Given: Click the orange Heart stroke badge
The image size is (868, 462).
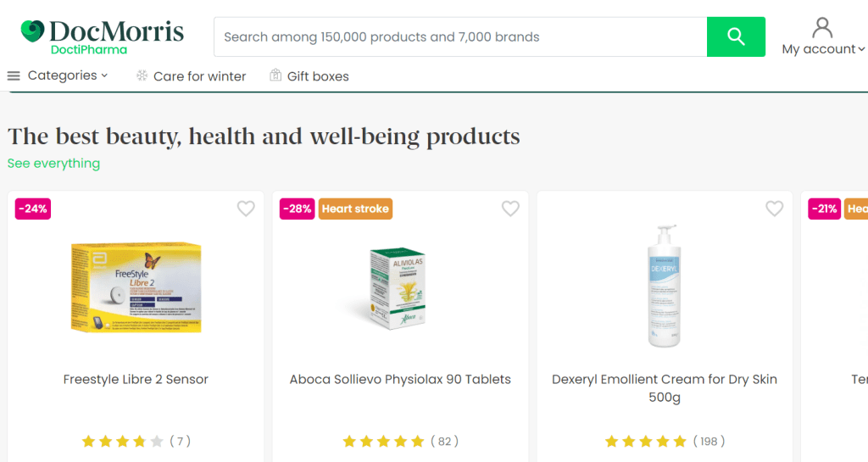Looking at the screenshot, I should click(355, 209).
